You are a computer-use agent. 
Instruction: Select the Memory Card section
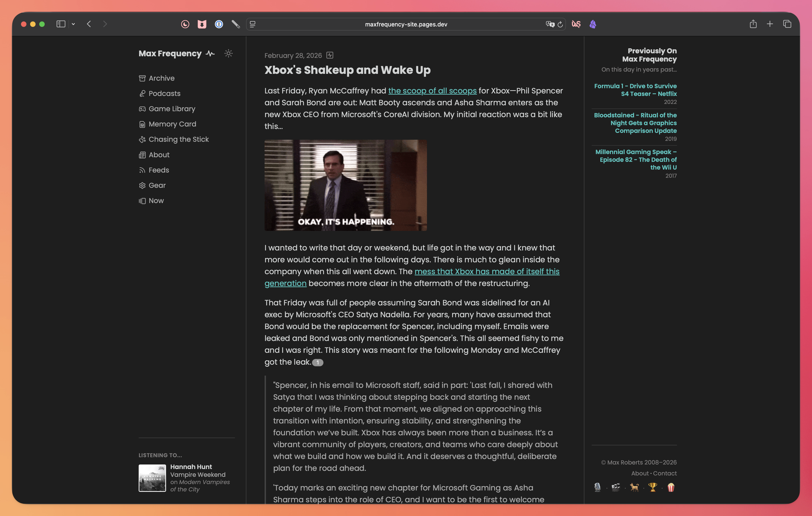[173, 124]
